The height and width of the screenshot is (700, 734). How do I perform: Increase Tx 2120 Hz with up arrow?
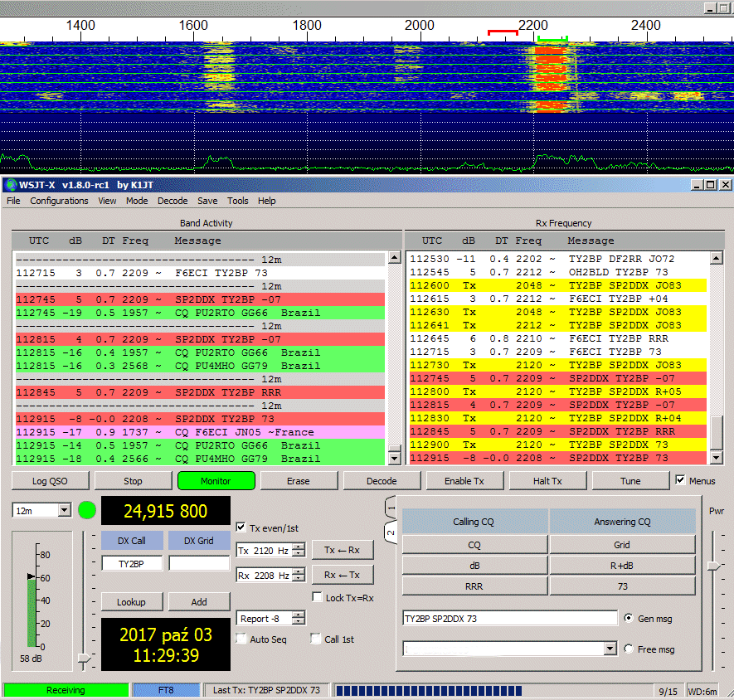299,547
